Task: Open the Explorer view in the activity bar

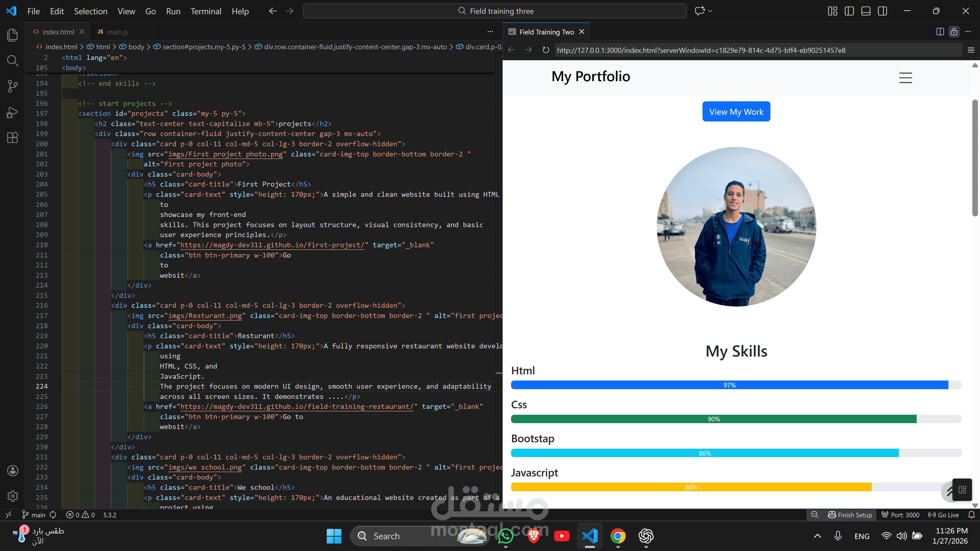Action: tap(13, 35)
